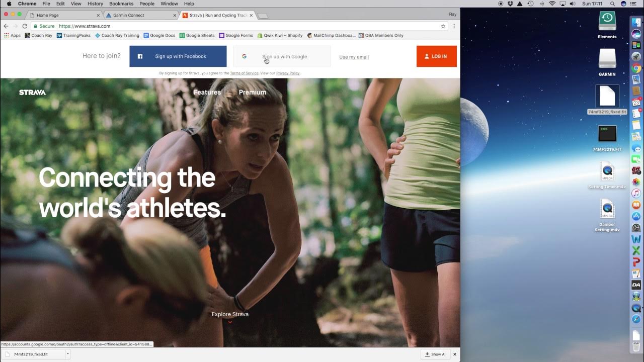
Task: Open Google Sheets bookmark
Action: (x=197, y=35)
